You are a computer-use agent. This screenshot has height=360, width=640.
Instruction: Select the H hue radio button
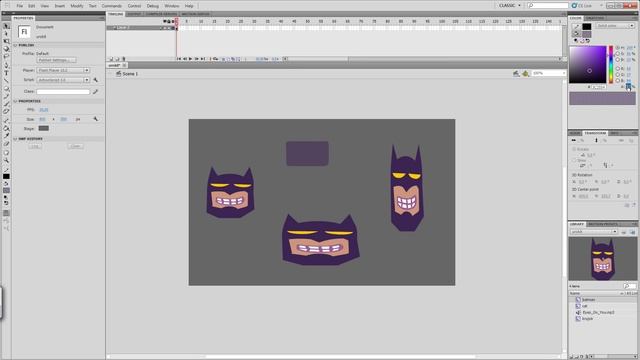click(618, 48)
